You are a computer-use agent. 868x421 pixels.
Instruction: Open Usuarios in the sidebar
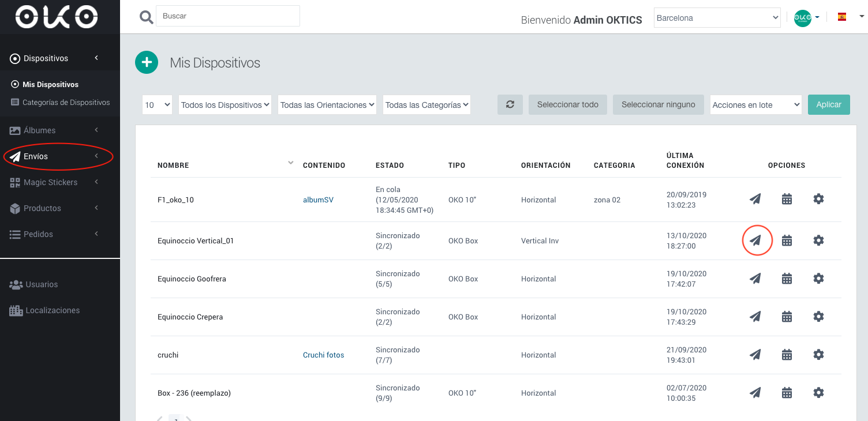point(33,284)
